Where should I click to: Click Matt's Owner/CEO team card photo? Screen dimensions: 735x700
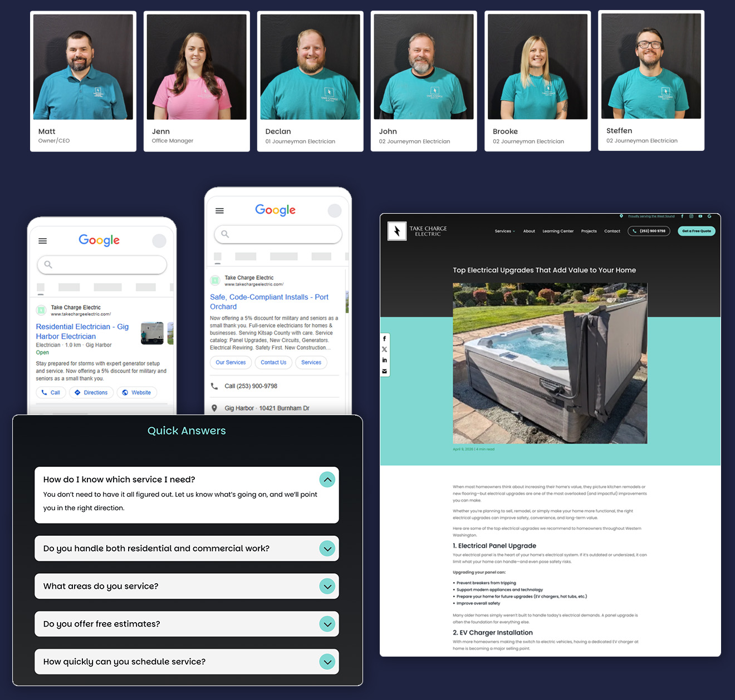tap(83, 67)
